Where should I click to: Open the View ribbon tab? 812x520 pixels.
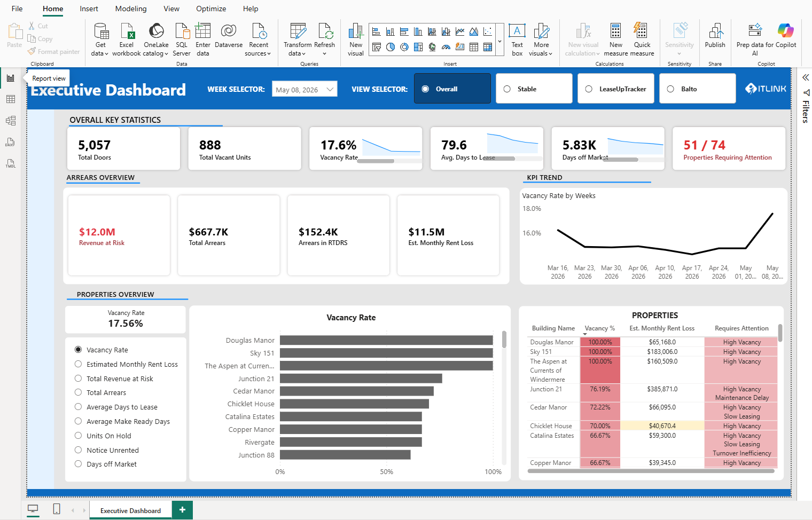(x=171, y=9)
